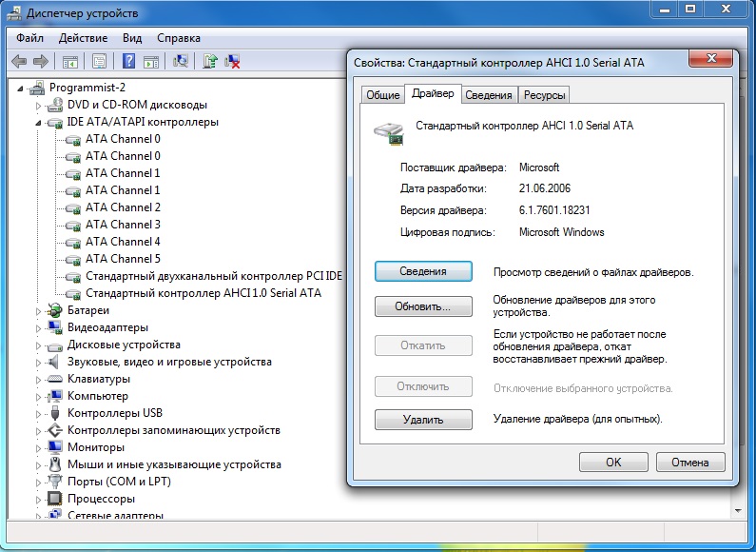Scan for hardware changes via toolbar icon
The image size is (756, 552).
pyautogui.click(x=182, y=62)
